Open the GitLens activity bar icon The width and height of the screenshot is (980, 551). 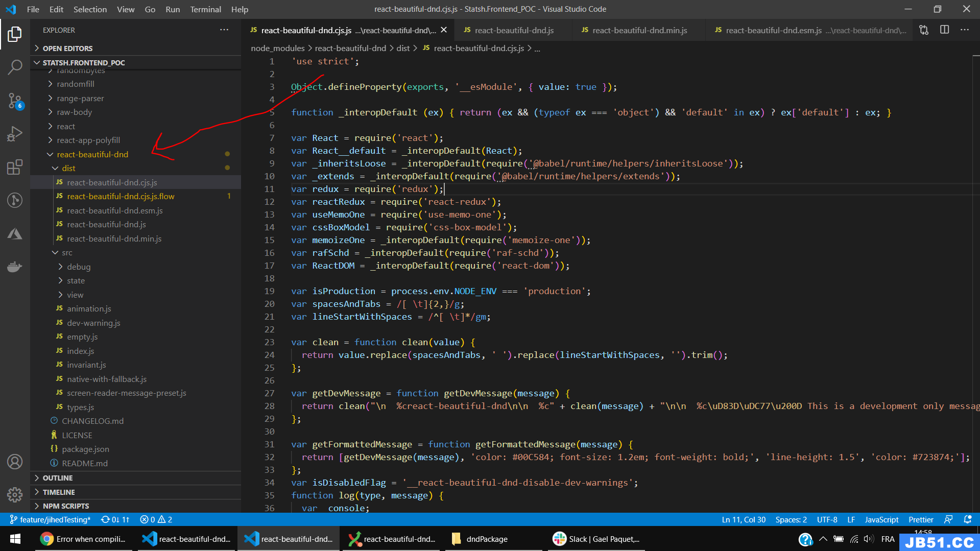click(15, 200)
